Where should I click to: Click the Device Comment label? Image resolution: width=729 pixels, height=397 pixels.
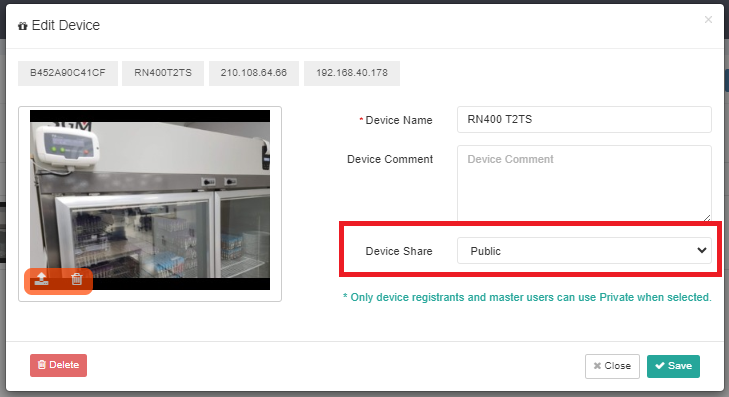coord(390,159)
